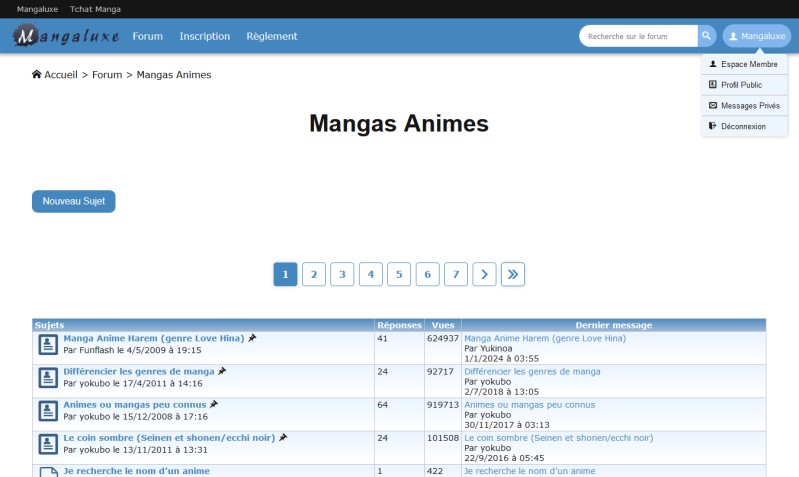Screen dimensions: 799x477
Task: Click the home icon beside Accueil
Action: (37, 75)
